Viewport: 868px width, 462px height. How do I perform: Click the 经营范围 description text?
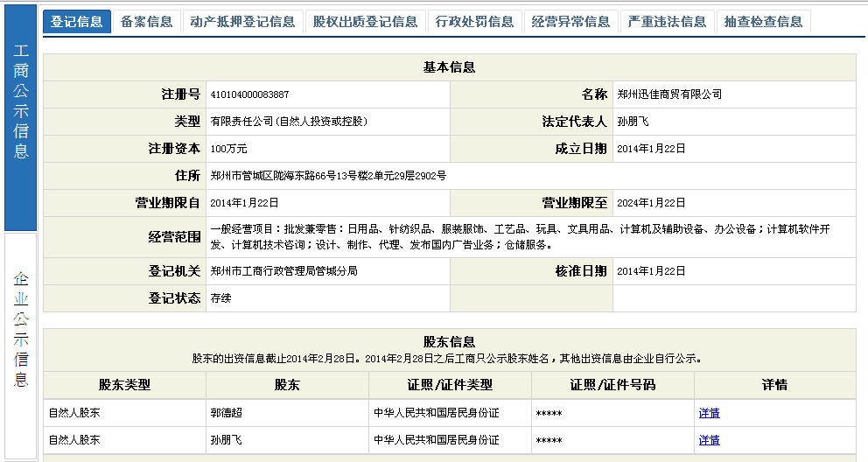point(520,237)
